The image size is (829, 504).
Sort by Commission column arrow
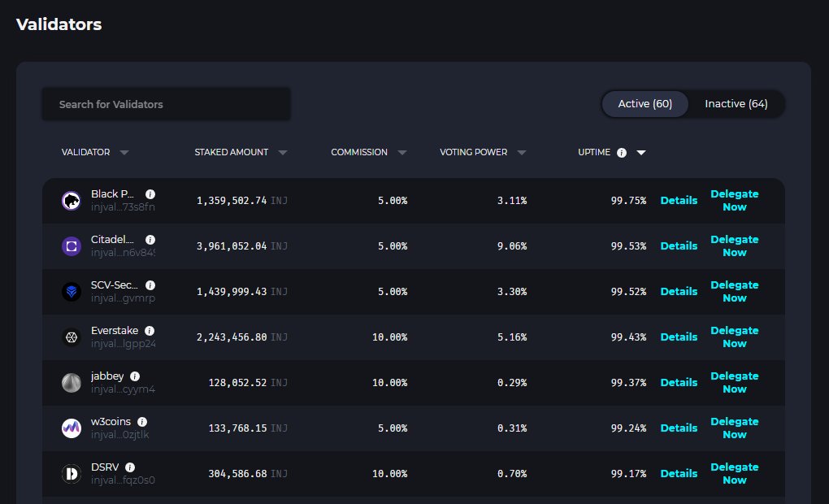pyautogui.click(x=402, y=152)
